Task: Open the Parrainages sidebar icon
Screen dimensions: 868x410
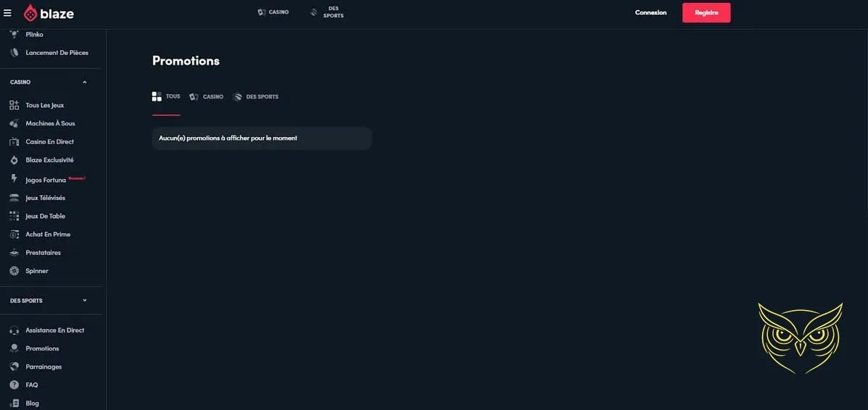Action: point(15,367)
